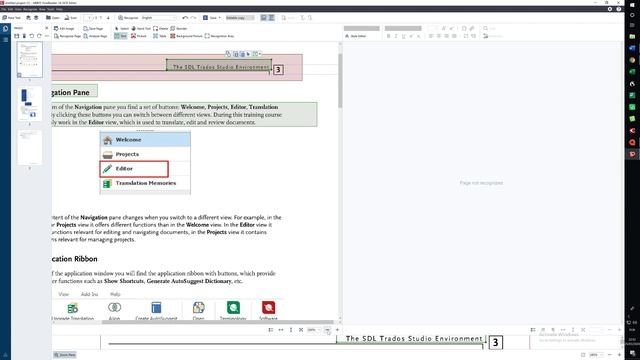The height and width of the screenshot is (360, 640).
Task: Choose the Select tool
Action: tap(122, 29)
